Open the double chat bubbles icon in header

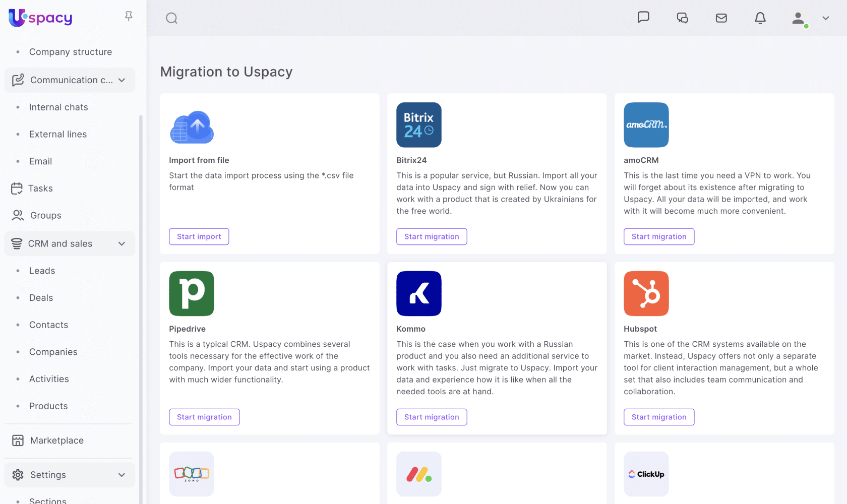[682, 18]
